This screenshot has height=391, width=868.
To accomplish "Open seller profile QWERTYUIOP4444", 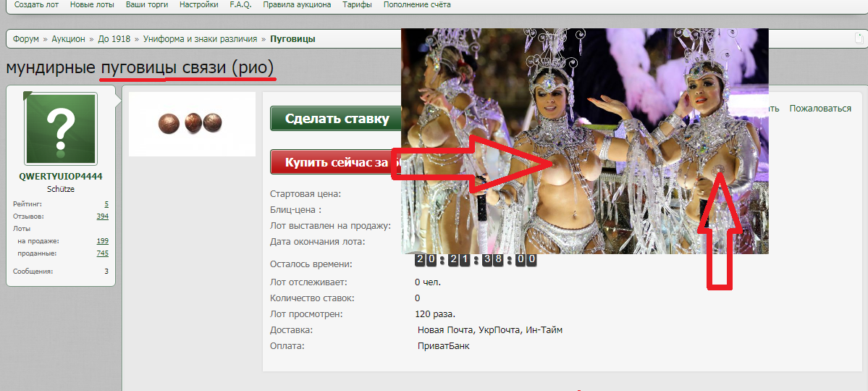I will [x=61, y=177].
